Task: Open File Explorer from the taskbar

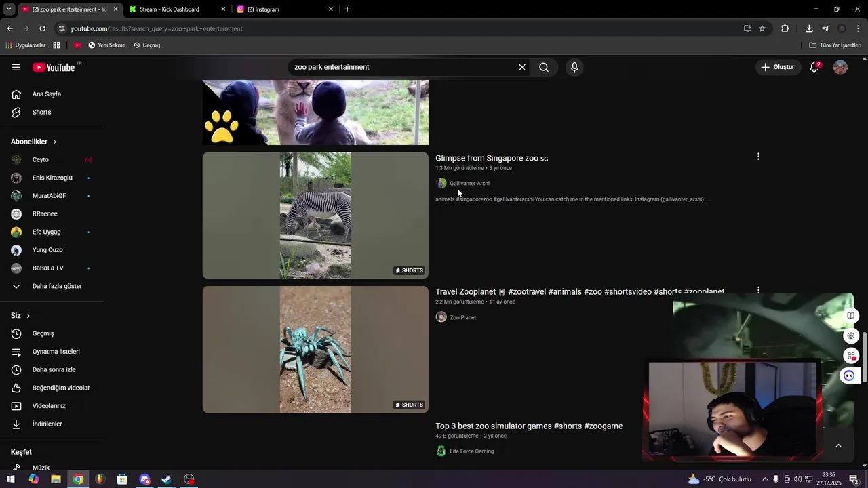Action: pos(56,479)
